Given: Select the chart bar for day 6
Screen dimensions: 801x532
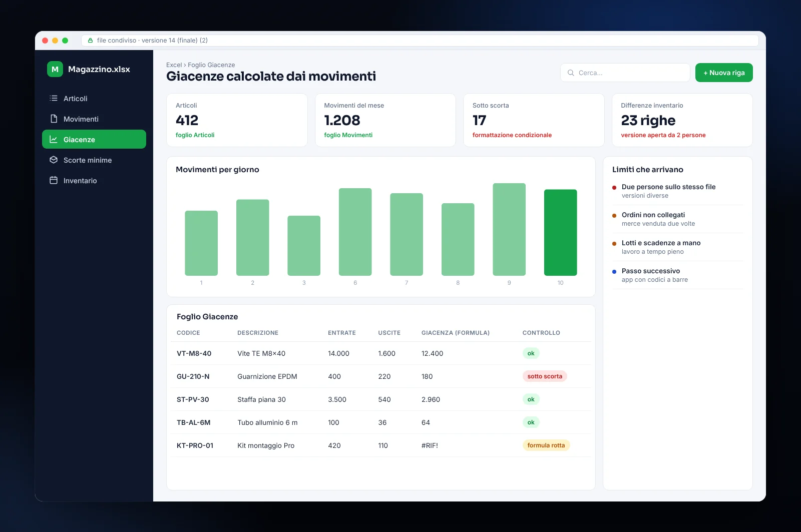Looking at the screenshot, I should pos(355,232).
